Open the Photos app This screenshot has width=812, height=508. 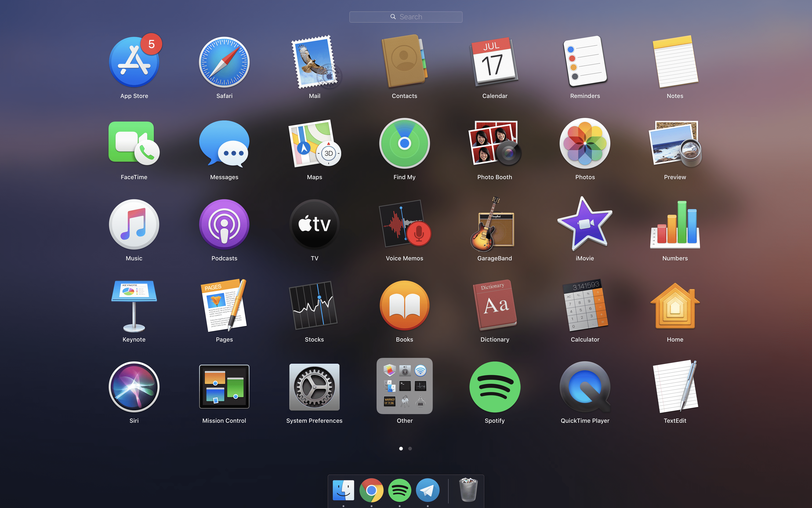click(x=585, y=144)
